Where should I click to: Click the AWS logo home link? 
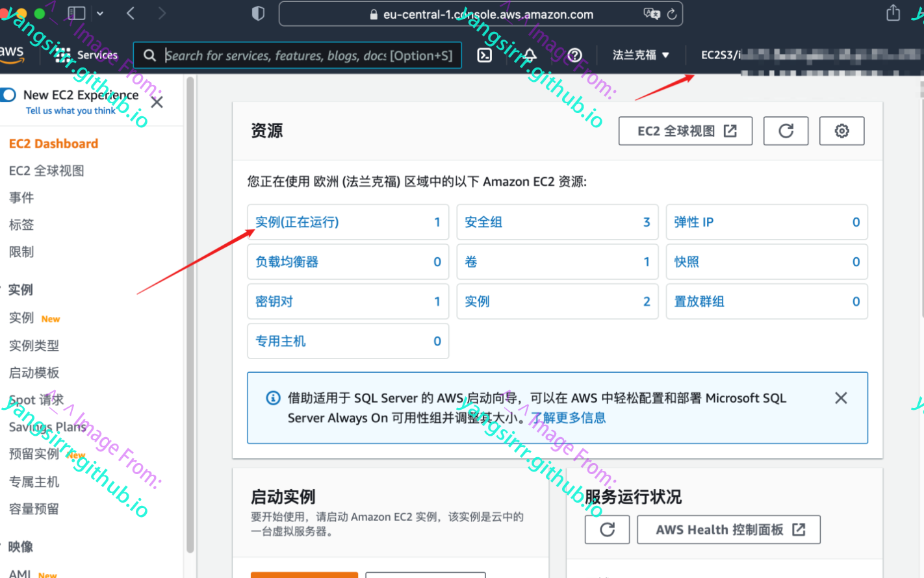coord(12,55)
